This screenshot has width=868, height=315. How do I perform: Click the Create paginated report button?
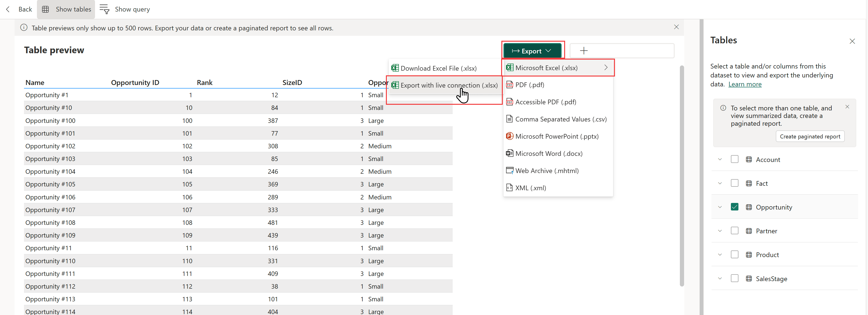(x=810, y=136)
